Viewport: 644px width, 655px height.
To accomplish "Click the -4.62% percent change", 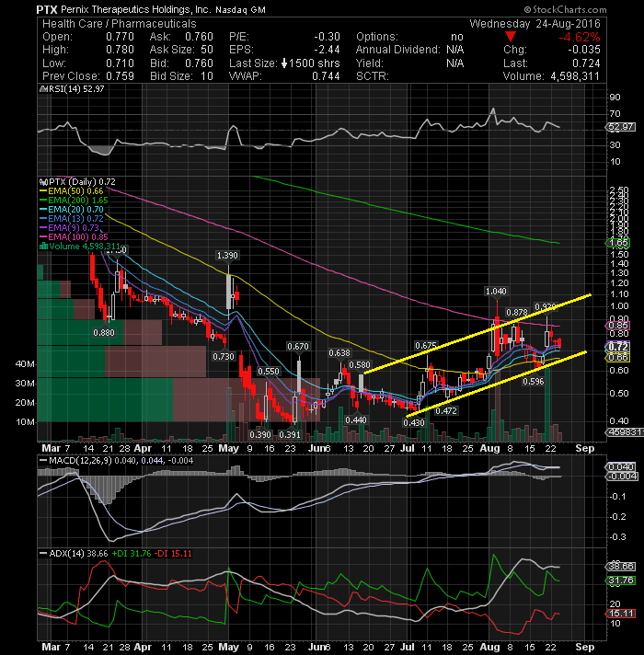I will click(580, 37).
